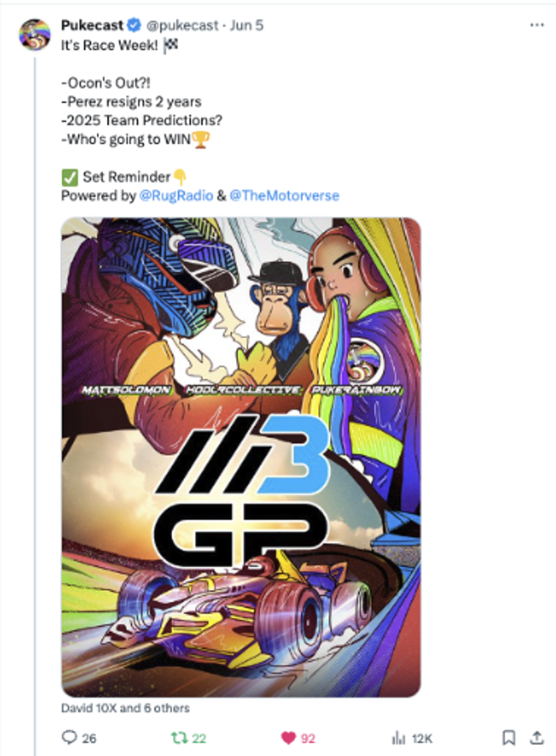This screenshot has width=556, height=756.
Task: Click the share upload icon
Action: [537, 738]
